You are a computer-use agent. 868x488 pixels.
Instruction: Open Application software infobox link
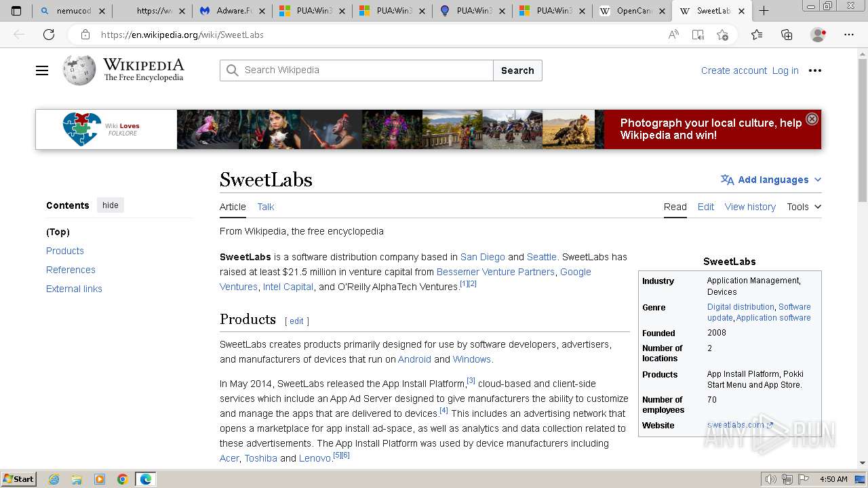[x=774, y=318]
